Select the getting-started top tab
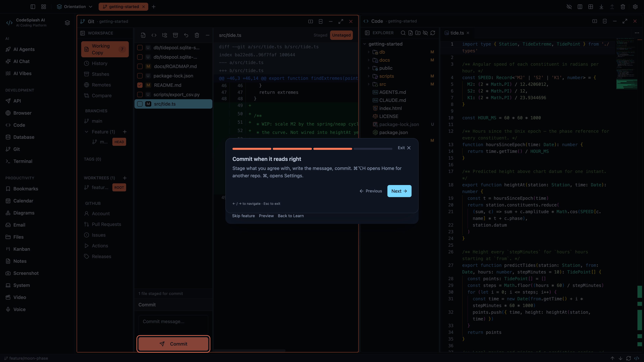644x362 pixels. (123, 7)
